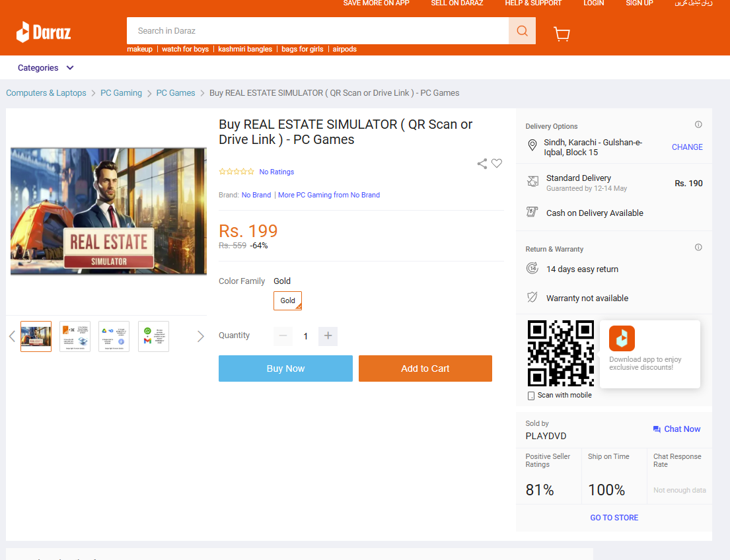This screenshot has height=560, width=730.
Task: Show previous thumbnails with left arrow
Action: tap(12, 336)
